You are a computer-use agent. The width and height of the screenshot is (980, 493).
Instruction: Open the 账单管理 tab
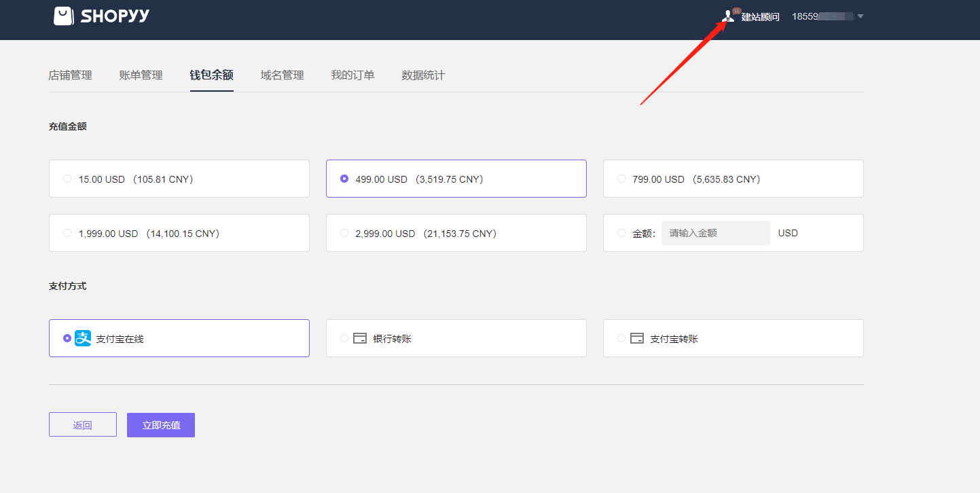(141, 75)
